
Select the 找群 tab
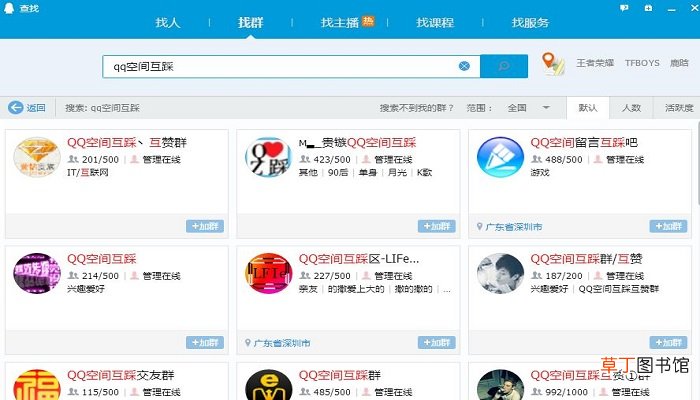point(250,22)
